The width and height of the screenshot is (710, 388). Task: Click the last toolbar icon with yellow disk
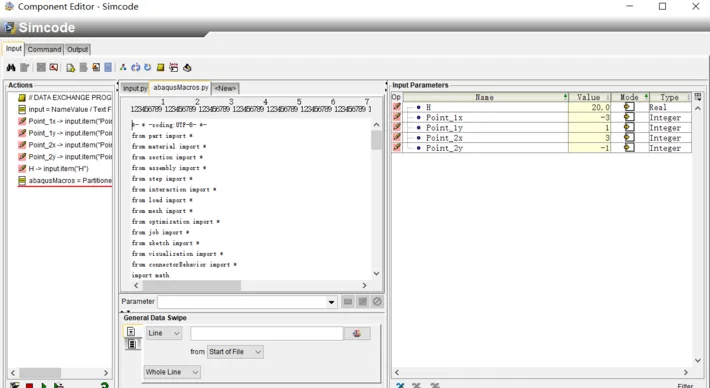[x=187, y=67]
